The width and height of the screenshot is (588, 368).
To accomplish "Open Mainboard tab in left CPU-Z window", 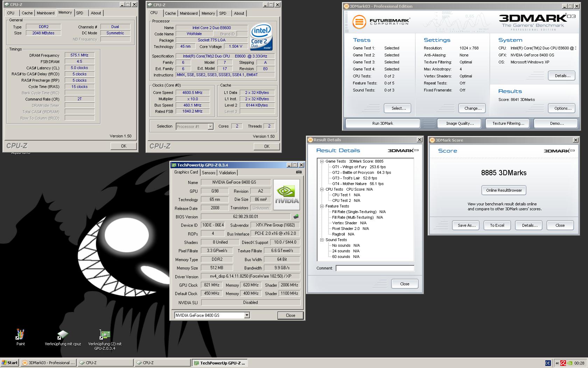I will coord(45,13).
